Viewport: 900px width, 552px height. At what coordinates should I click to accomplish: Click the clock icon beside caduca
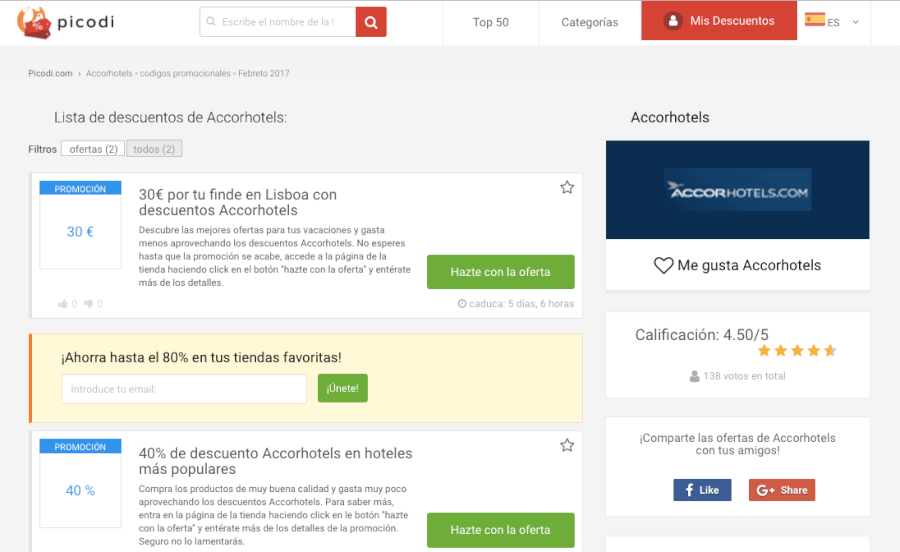[x=462, y=304]
